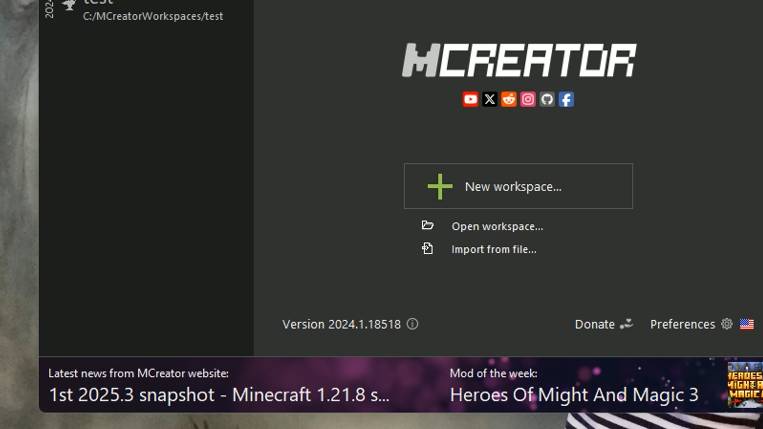
Task: Open the Facebook social icon
Action: 566,99
